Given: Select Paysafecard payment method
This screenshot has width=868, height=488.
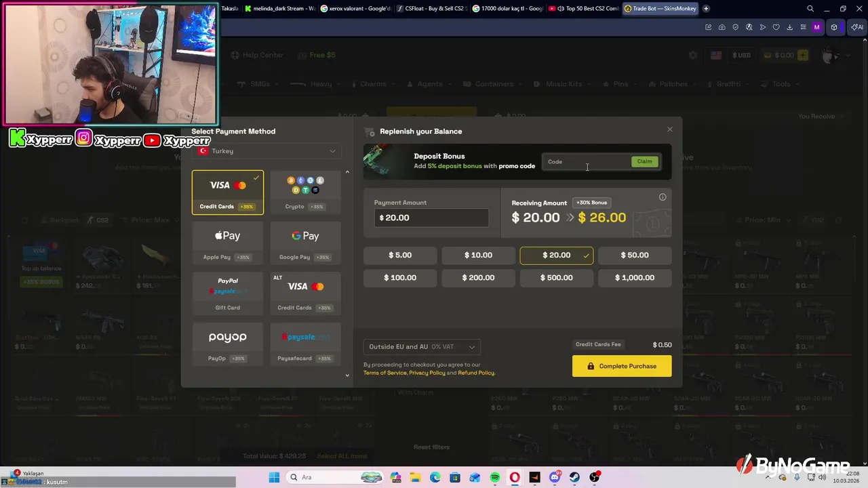Looking at the screenshot, I should pos(305,344).
